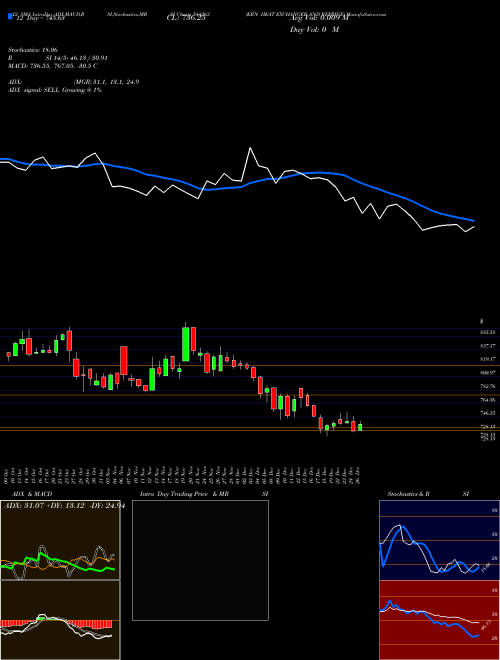Click the MACD values line
Screen dimensions: 500x660
(x=53, y=66)
